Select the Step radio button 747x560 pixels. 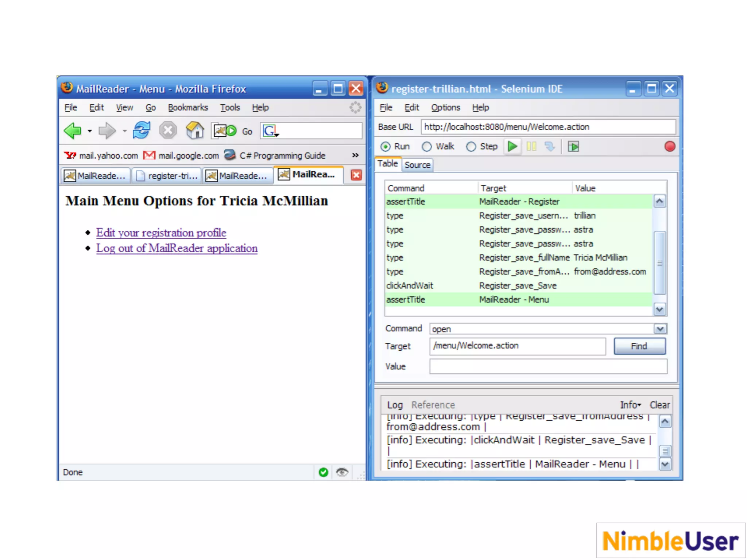pyautogui.click(x=471, y=147)
